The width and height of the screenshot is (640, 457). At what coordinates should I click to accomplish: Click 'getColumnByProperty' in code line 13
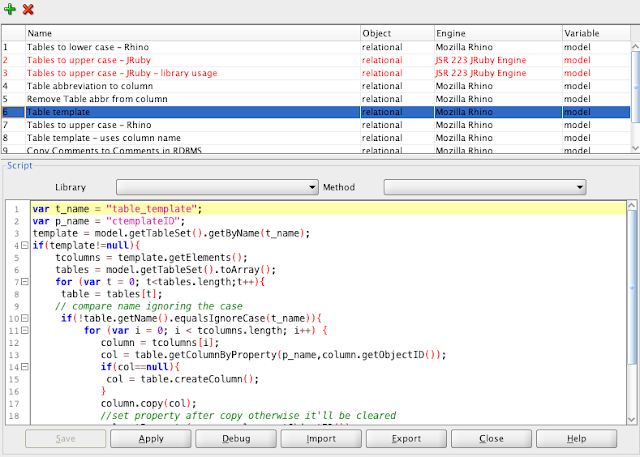(x=222, y=355)
